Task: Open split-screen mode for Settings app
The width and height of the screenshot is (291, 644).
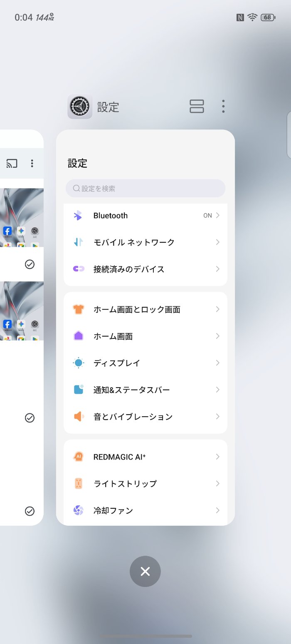Action: pyautogui.click(x=197, y=107)
